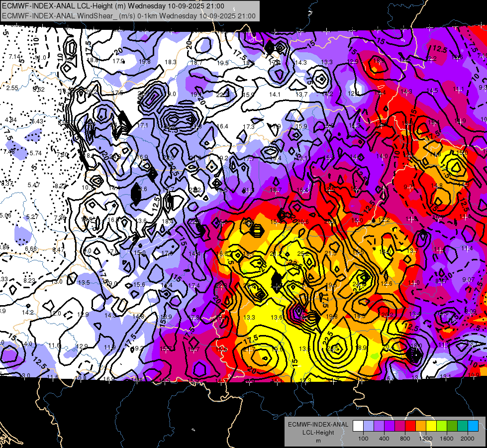Click the LCL-Height (m) title line
This screenshot has width=487, height=448.
113,6
